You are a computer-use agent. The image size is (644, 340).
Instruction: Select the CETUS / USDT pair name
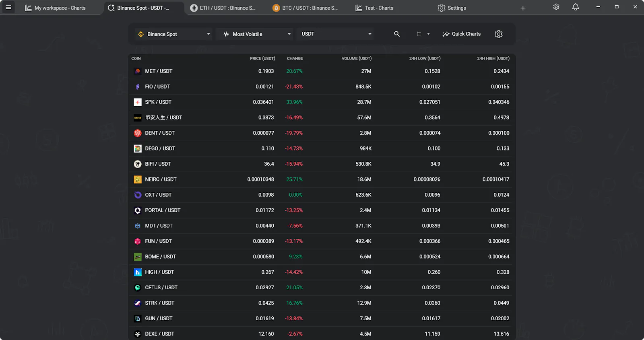[x=161, y=288]
